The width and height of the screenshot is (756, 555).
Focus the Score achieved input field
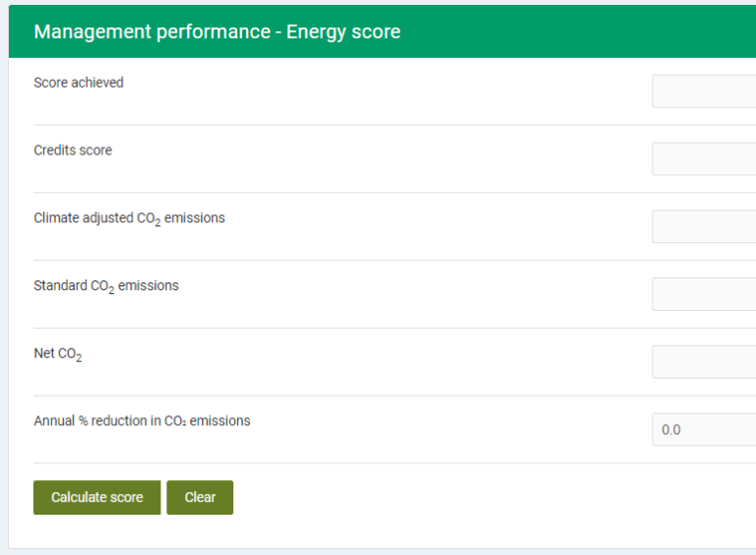[x=704, y=92]
